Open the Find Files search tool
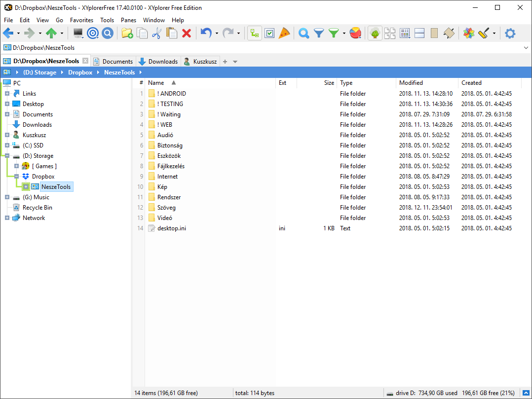This screenshot has width=532, height=399. coord(303,33)
